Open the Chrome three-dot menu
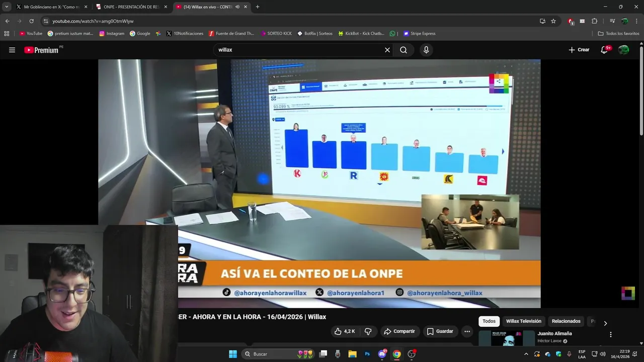This screenshot has height=362, width=644. click(x=636, y=21)
